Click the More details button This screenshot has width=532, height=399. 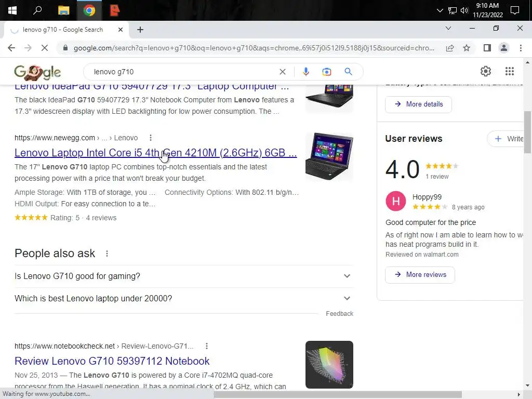[x=418, y=104]
